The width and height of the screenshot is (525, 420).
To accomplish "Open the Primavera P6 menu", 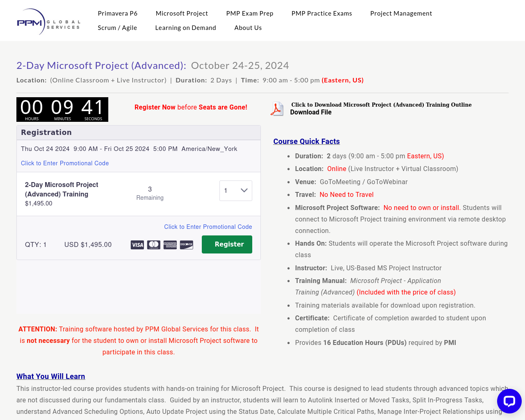I will click(x=118, y=14).
